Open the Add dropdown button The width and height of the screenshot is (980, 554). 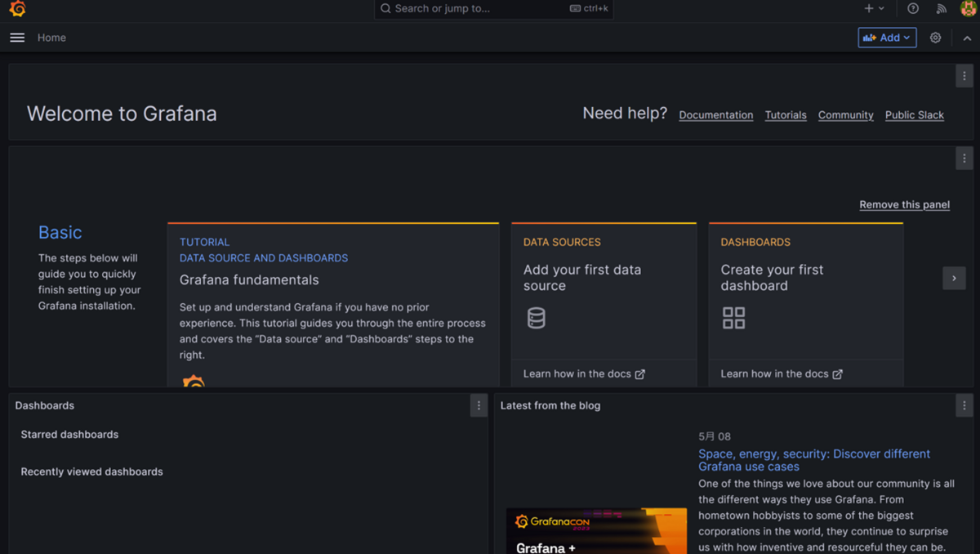click(887, 38)
